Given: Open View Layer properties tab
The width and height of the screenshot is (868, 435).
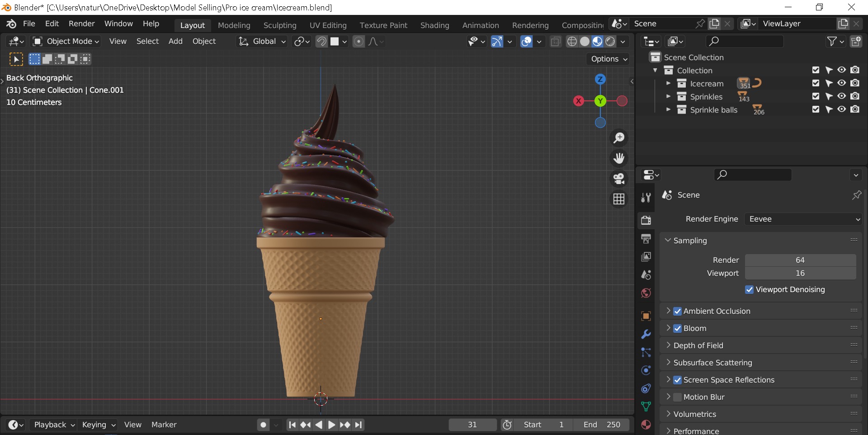Looking at the screenshot, I should tap(646, 256).
